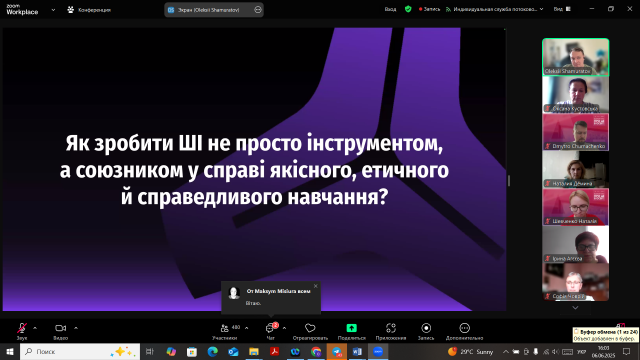Image resolution: width=640 pixels, height=360 pixels.
Task: Open the Zoom Workplace dropdown menu
Action: (53, 10)
